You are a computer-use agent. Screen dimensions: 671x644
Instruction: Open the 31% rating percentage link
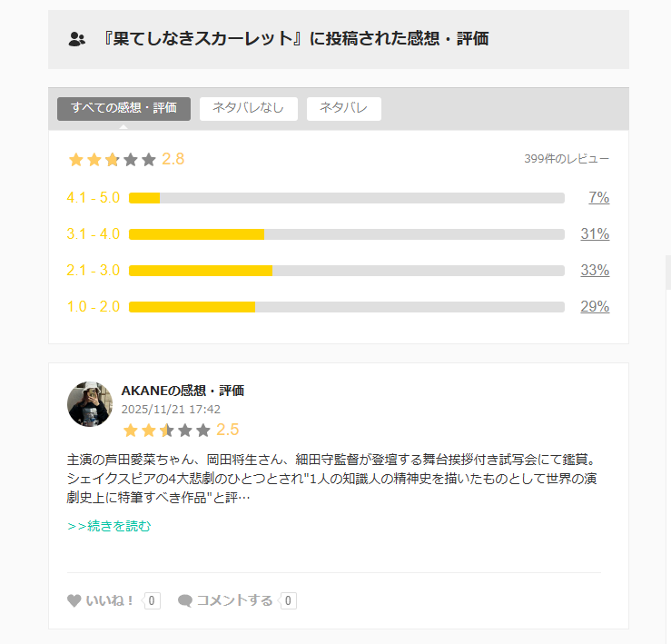(595, 234)
